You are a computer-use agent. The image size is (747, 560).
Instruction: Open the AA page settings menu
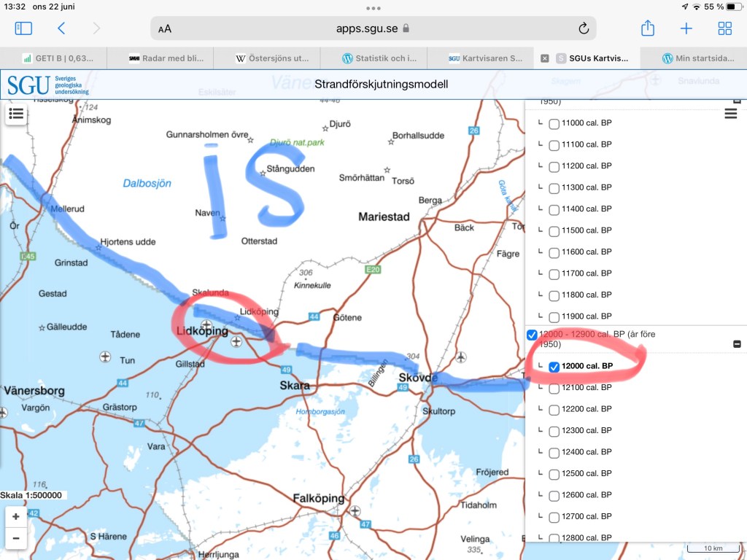pyautogui.click(x=165, y=28)
